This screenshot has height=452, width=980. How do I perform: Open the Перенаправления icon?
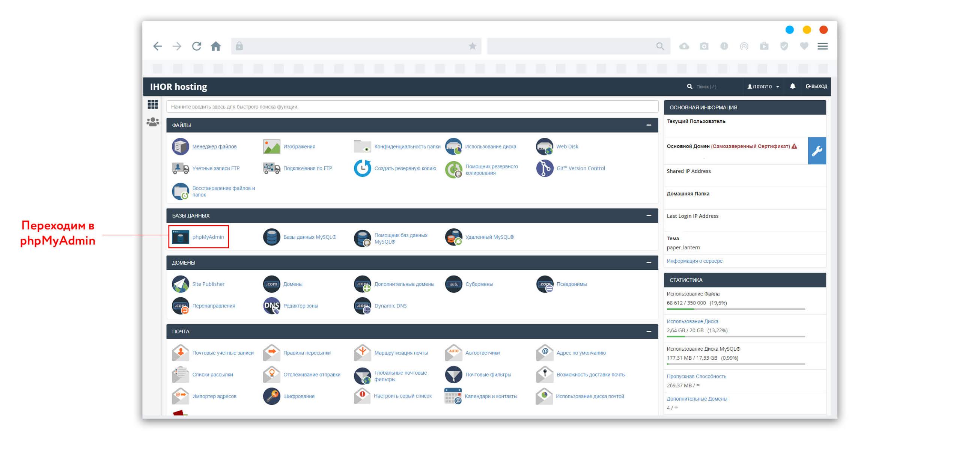180,306
